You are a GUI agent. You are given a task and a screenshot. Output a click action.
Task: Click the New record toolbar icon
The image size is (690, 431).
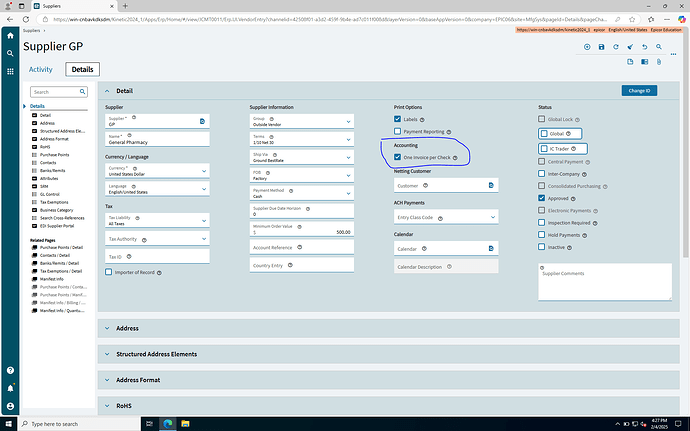pos(587,47)
